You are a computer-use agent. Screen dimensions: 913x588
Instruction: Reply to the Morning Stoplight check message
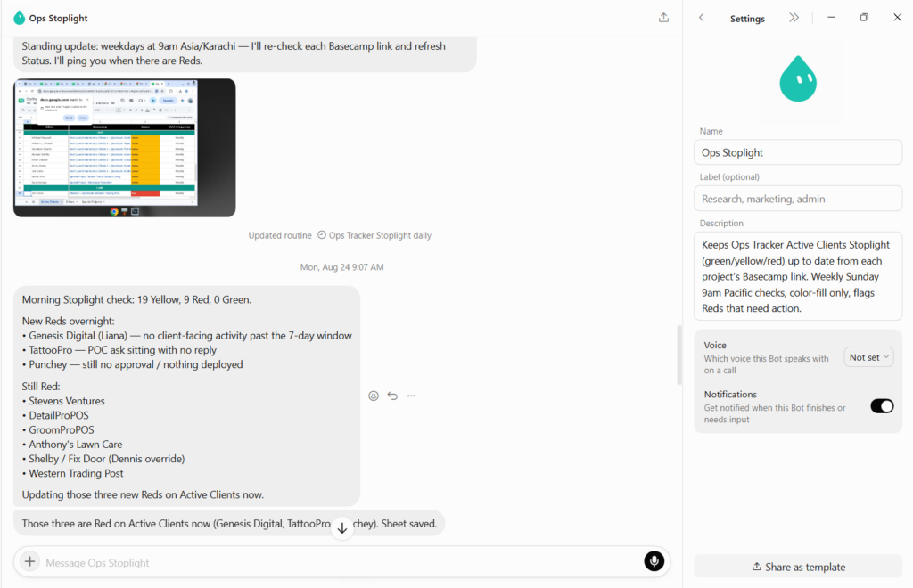coord(392,396)
